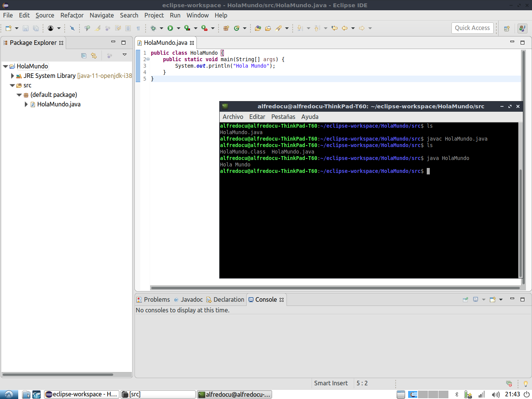Click Collapse All in Package Explorer

(x=84, y=55)
